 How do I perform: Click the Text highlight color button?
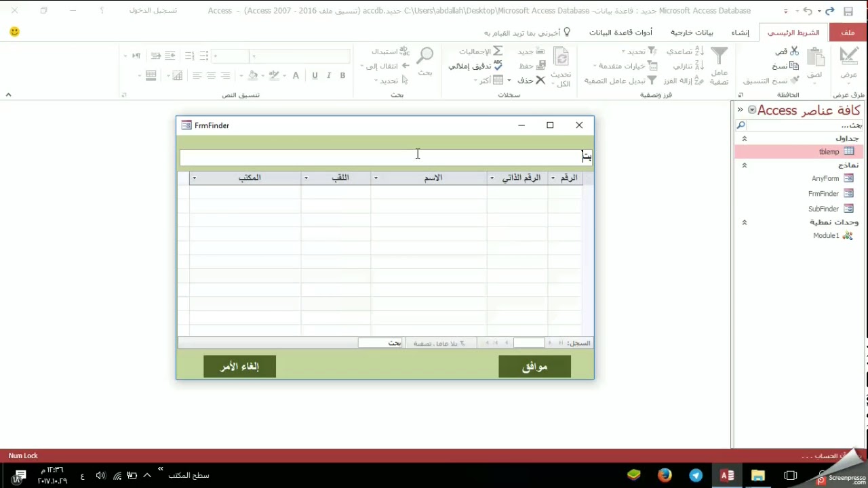pos(274,75)
